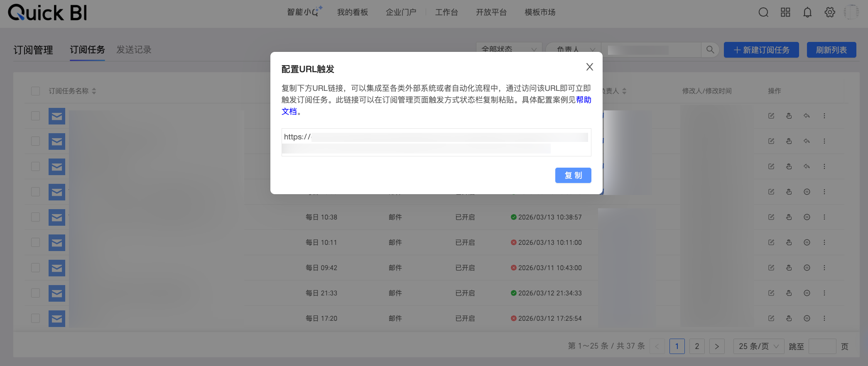Screen dimensions: 868x366
Task: Open the apps grid icon in header
Action: (x=785, y=12)
